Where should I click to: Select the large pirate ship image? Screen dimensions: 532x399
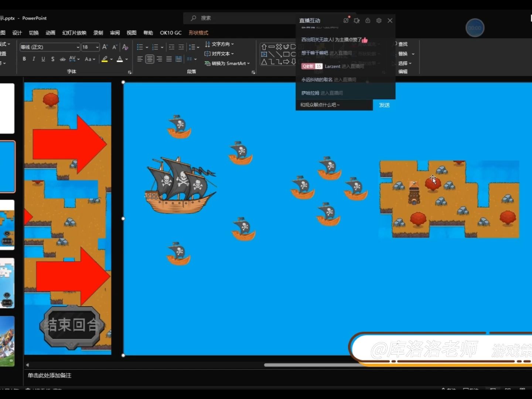181,185
